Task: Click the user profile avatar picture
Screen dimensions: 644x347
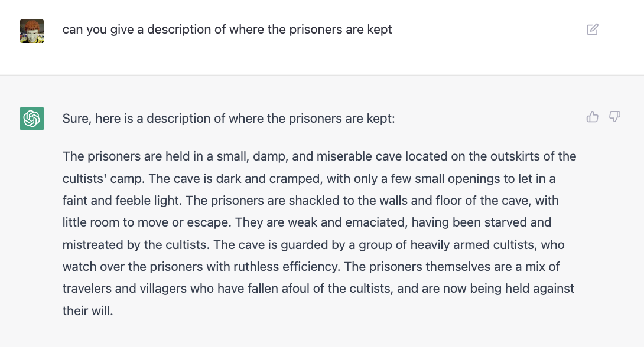Action: [x=32, y=31]
